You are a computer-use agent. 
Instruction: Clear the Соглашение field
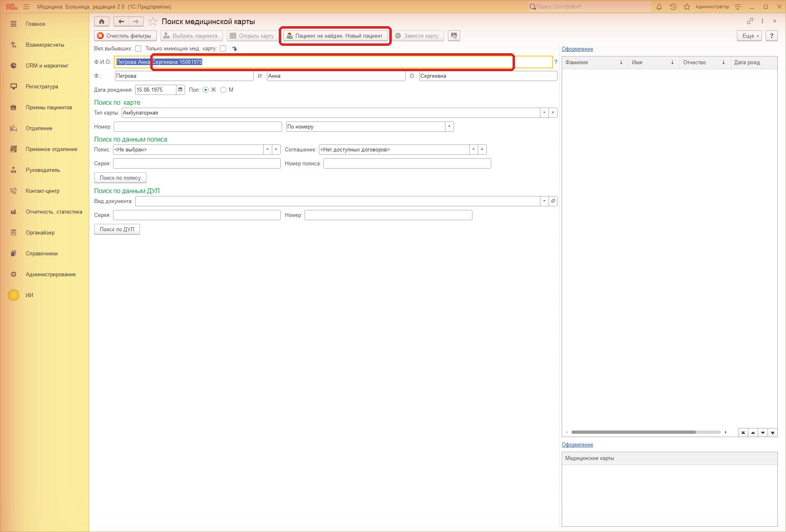pos(482,149)
